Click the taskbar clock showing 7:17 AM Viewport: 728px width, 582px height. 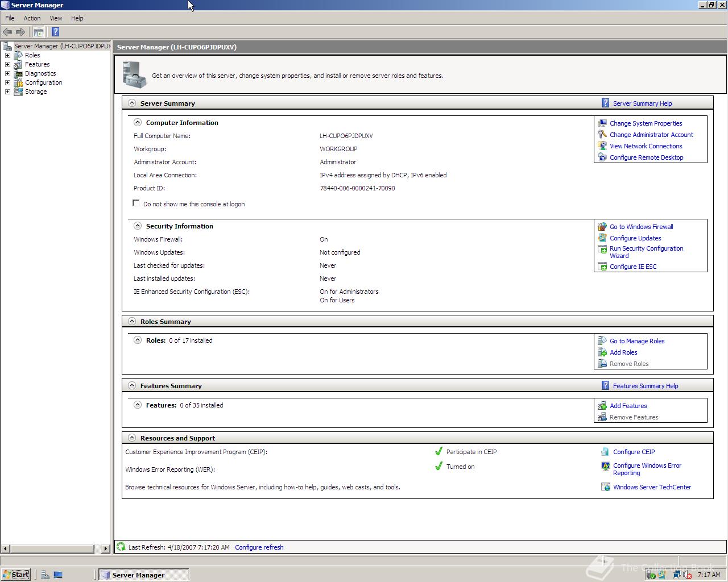click(x=709, y=575)
